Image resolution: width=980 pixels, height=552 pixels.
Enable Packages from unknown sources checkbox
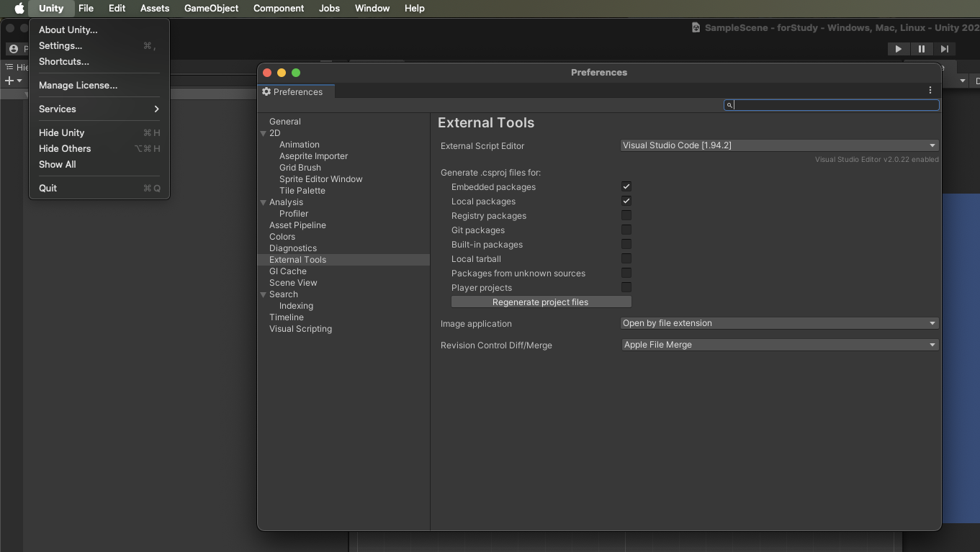(626, 273)
